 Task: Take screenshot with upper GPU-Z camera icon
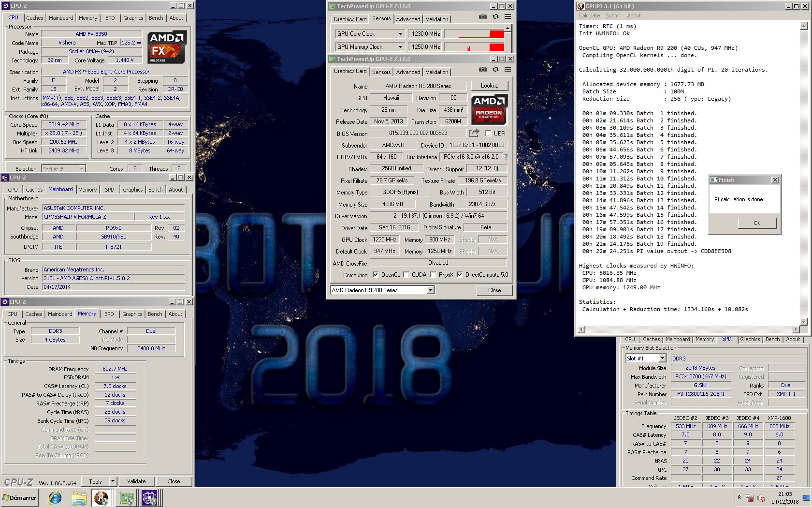(482, 16)
